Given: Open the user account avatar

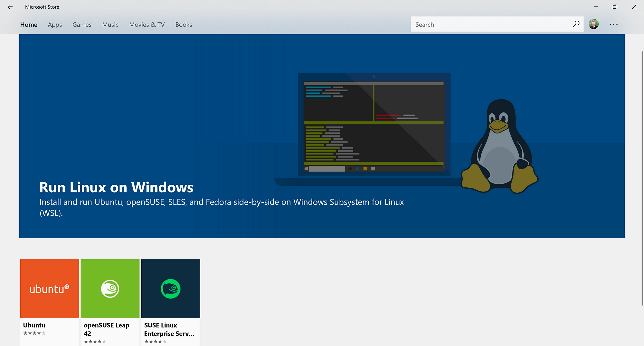Looking at the screenshot, I should tap(593, 24).
